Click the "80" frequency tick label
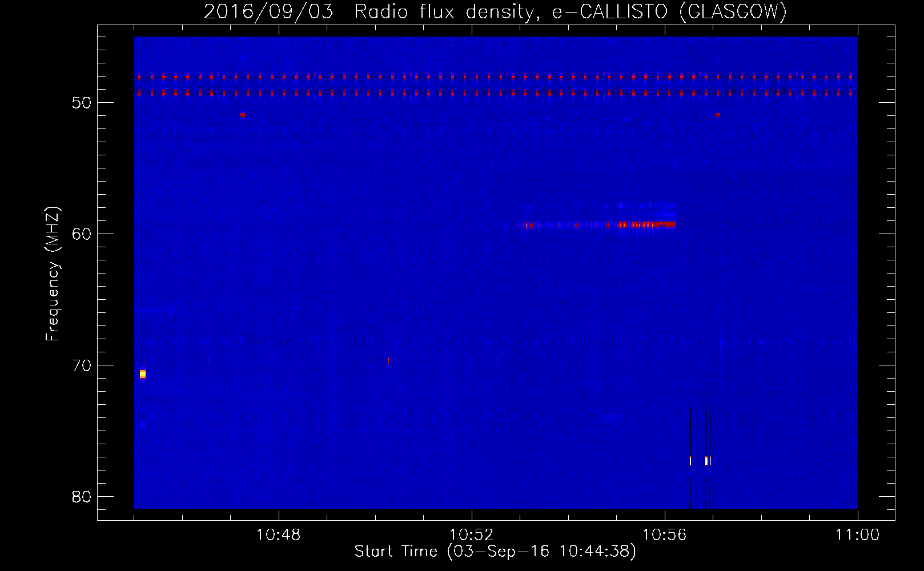Screen dimensions: 924x571 [x=82, y=497]
